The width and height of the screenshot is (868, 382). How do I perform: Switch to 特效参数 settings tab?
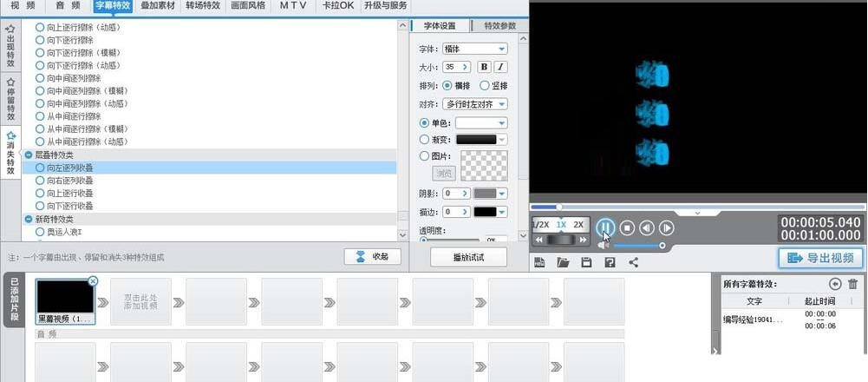[x=499, y=26]
